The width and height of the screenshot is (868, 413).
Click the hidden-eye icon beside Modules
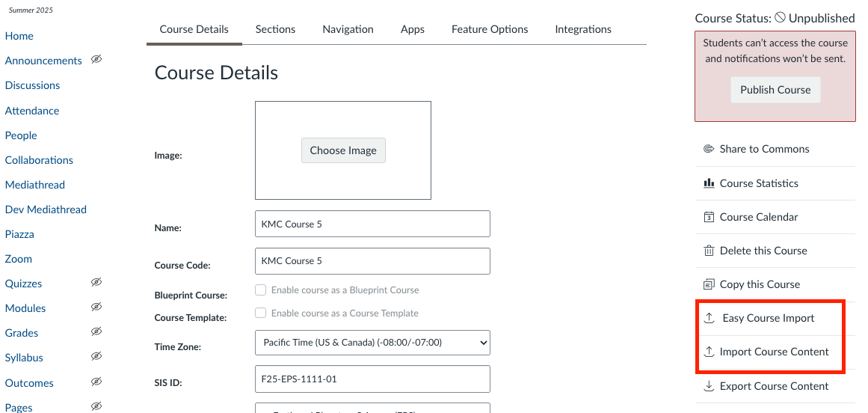click(96, 308)
